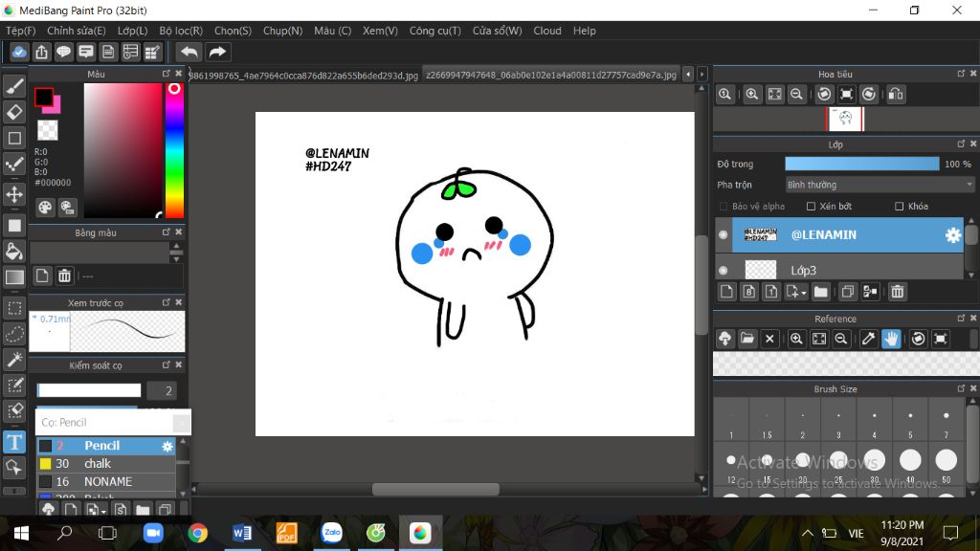Choose the Bucket fill tool

14,252
